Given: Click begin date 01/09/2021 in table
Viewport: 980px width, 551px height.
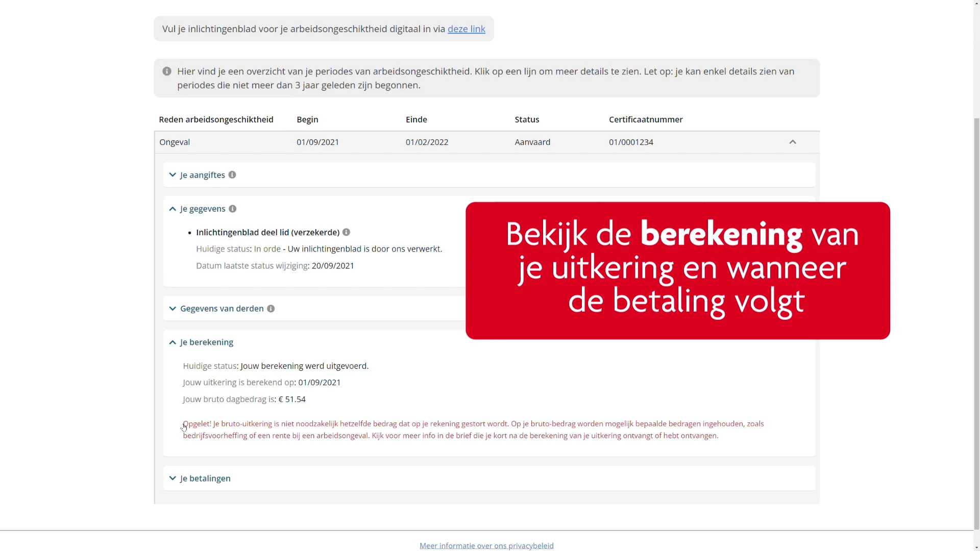Looking at the screenshot, I should 318,142.
